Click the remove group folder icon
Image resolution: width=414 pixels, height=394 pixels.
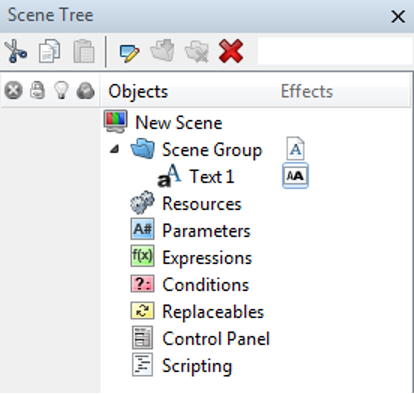(197, 52)
